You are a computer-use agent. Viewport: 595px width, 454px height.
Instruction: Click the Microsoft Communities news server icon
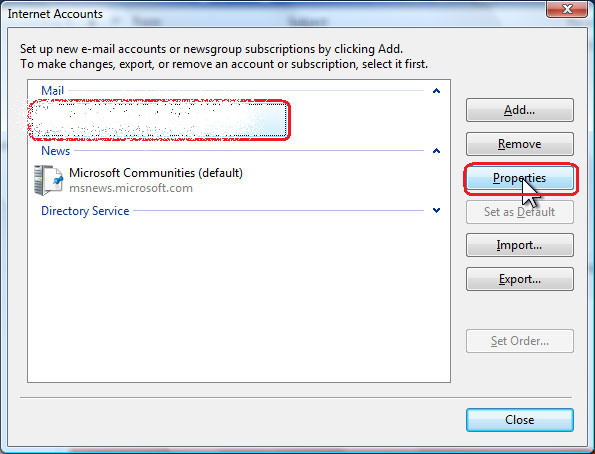tap(48, 180)
